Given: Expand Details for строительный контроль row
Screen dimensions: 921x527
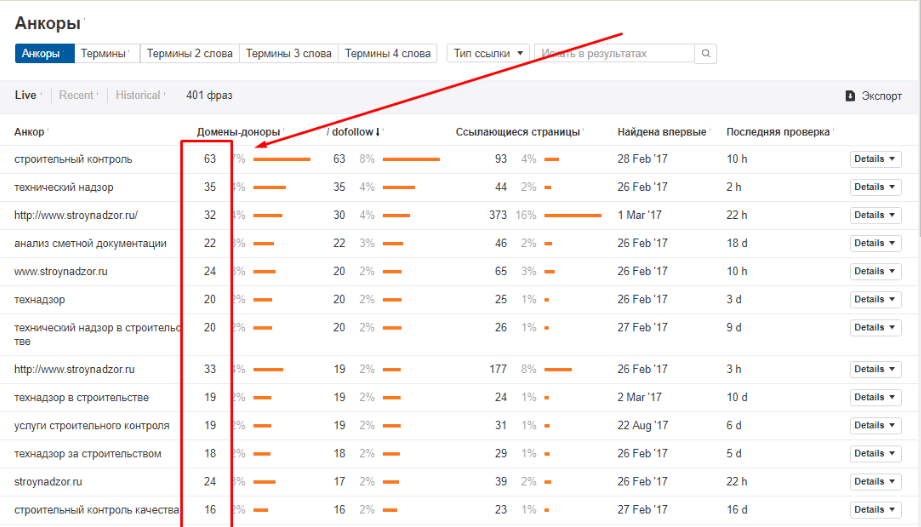Looking at the screenshot, I should coord(875,159).
